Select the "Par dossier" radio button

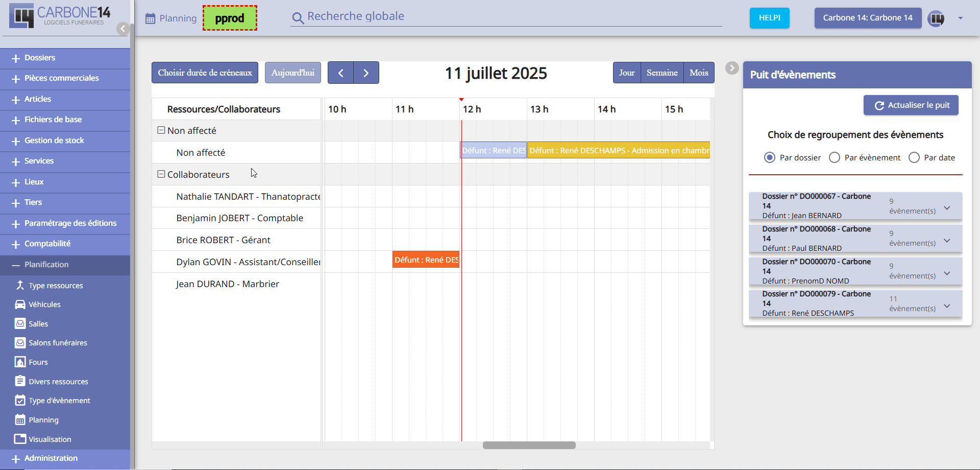(769, 157)
